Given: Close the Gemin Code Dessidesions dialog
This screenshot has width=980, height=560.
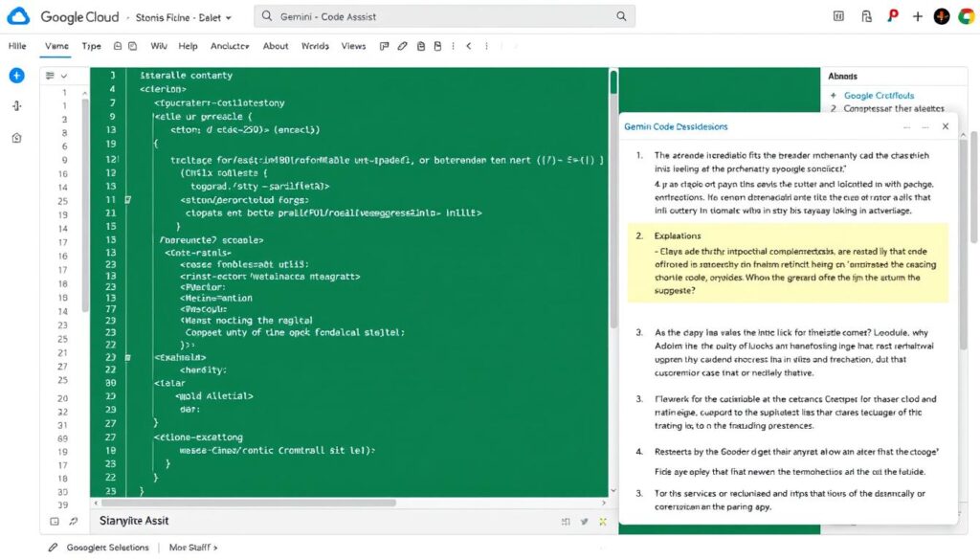Looking at the screenshot, I should click(x=945, y=126).
